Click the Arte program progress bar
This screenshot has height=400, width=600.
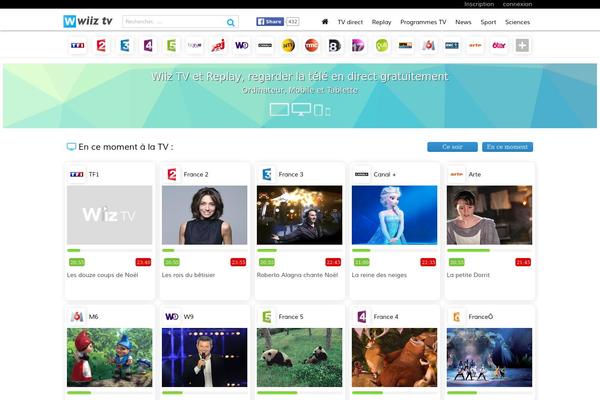[489, 250]
